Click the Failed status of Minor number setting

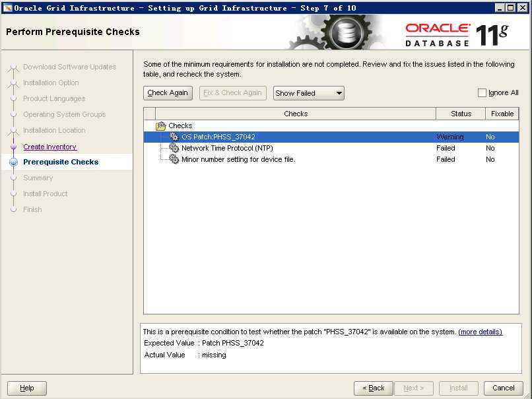pos(446,159)
